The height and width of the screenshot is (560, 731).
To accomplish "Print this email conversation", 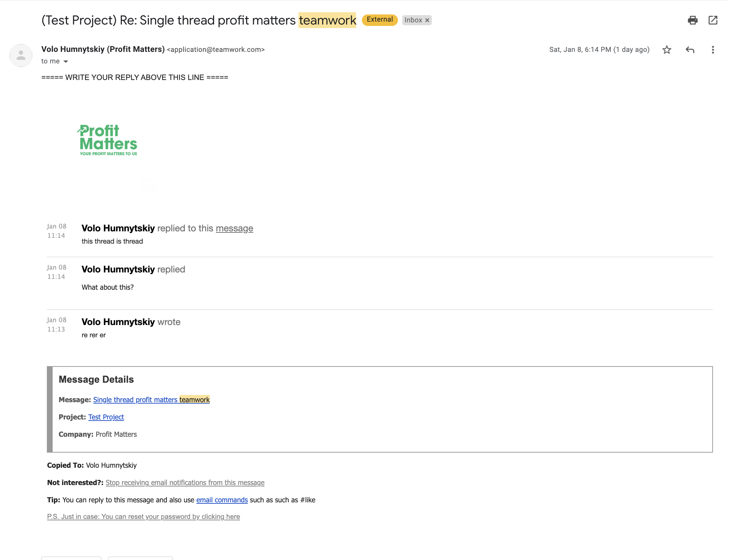I will click(x=692, y=20).
